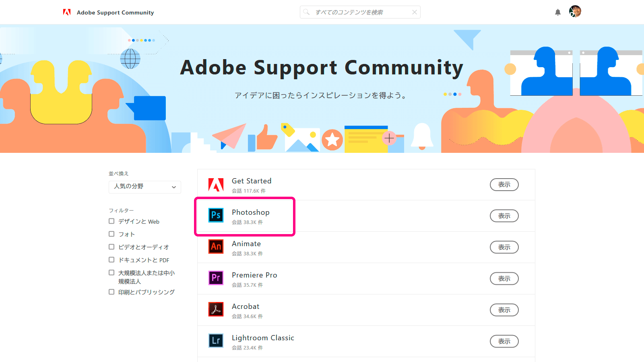
Task: Open the Lightroom Classic community title
Action: (x=263, y=338)
